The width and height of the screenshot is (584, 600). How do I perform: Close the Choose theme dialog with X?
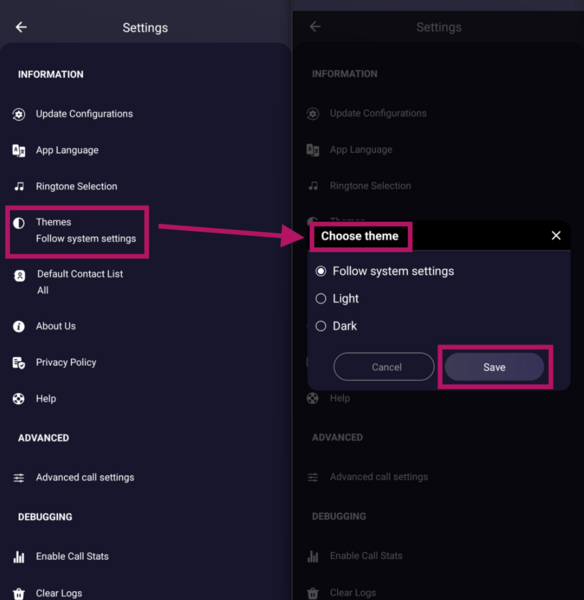pos(556,235)
